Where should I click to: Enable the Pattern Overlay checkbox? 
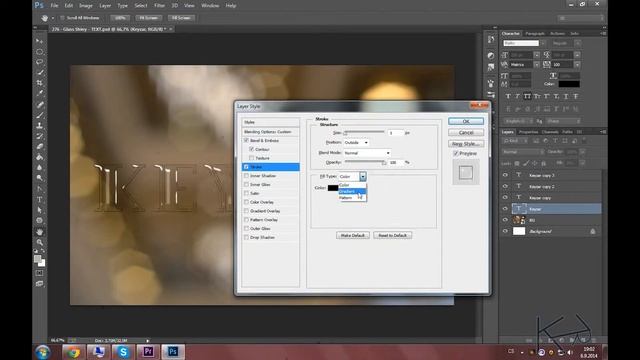246,220
